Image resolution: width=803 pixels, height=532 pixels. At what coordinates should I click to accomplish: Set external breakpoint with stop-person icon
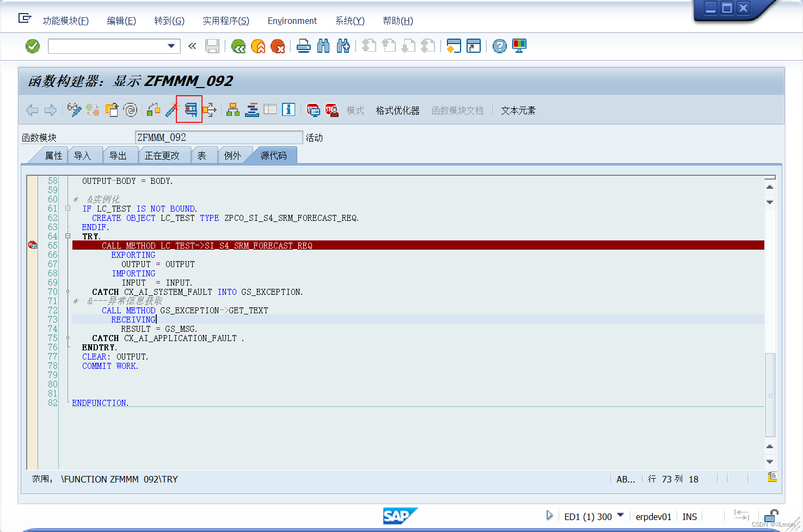pos(332,110)
